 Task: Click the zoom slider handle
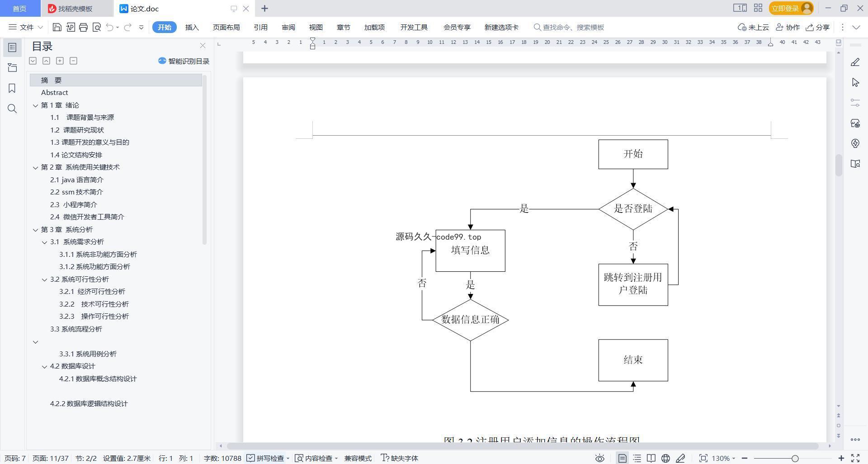pyautogui.click(x=795, y=458)
